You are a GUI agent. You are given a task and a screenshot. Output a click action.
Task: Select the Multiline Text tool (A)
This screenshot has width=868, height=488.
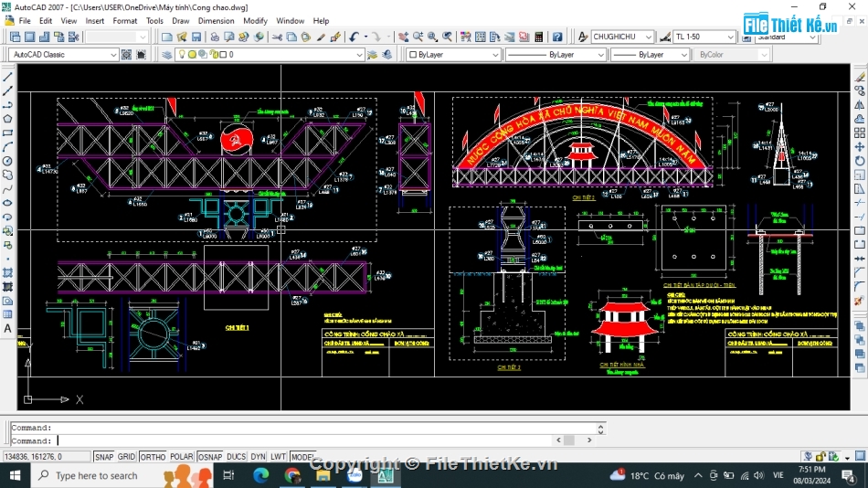tap(7, 328)
